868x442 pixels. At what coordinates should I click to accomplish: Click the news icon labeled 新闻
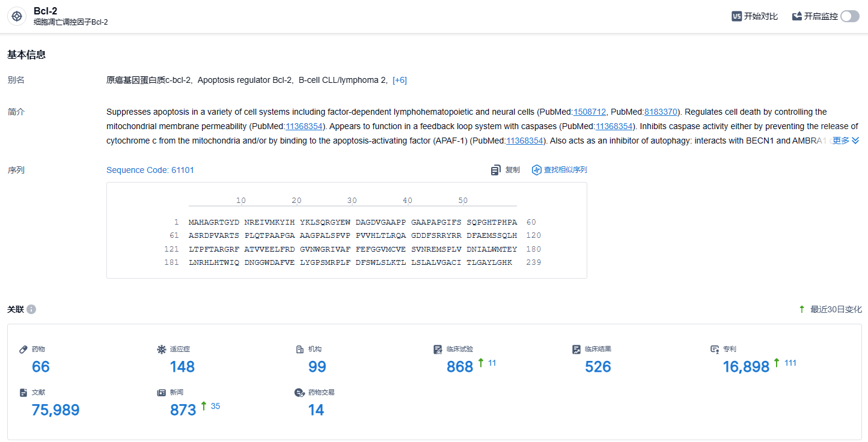point(161,393)
